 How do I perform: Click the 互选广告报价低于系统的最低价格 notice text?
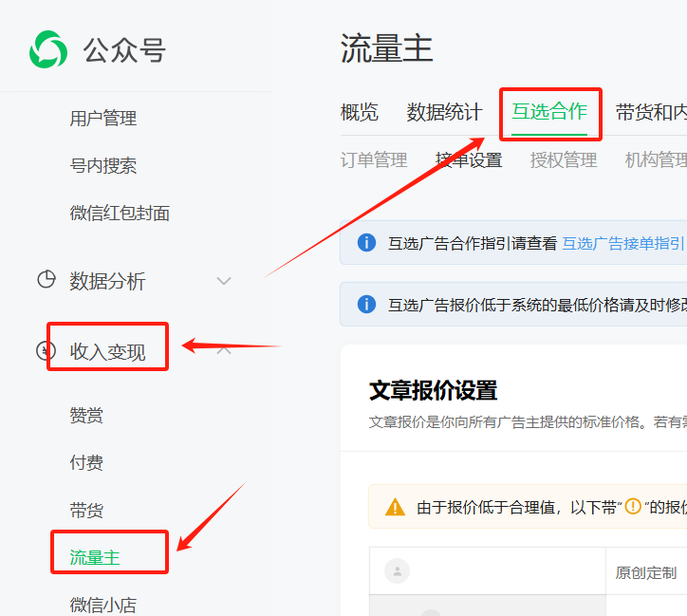pos(537,305)
